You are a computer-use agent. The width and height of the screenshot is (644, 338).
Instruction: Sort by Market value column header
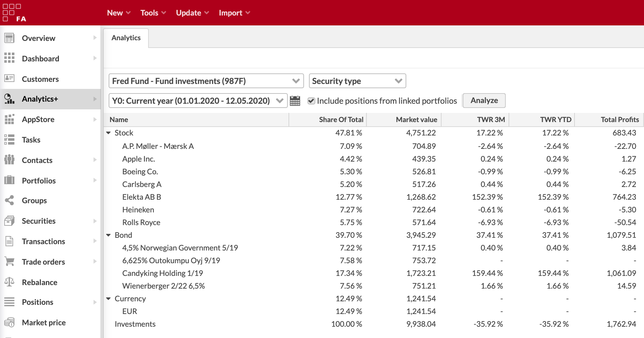click(404, 120)
